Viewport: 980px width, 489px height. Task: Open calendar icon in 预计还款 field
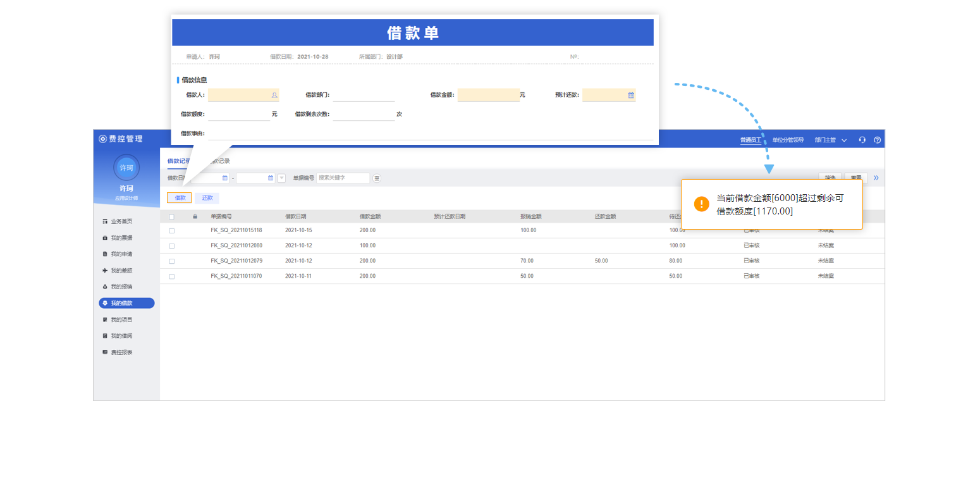coord(630,95)
